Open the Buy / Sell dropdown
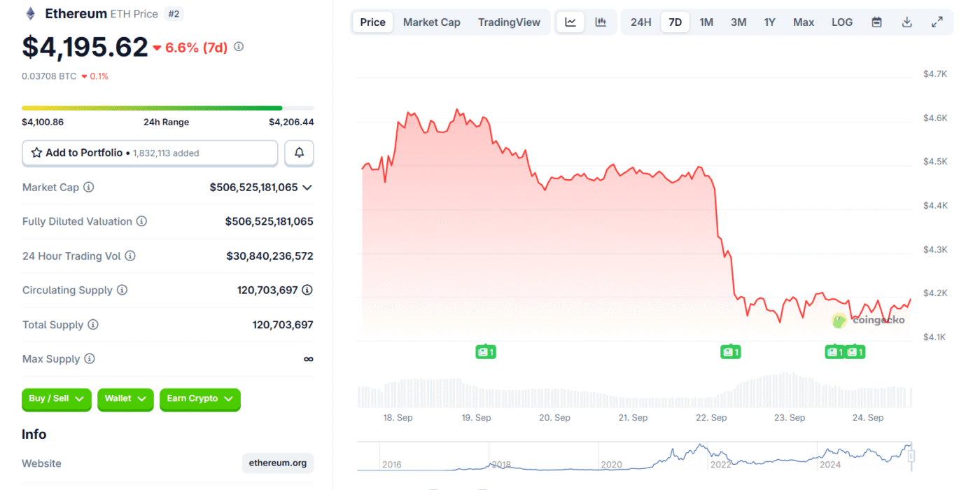The height and width of the screenshot is (490, 980). (57, 399)
